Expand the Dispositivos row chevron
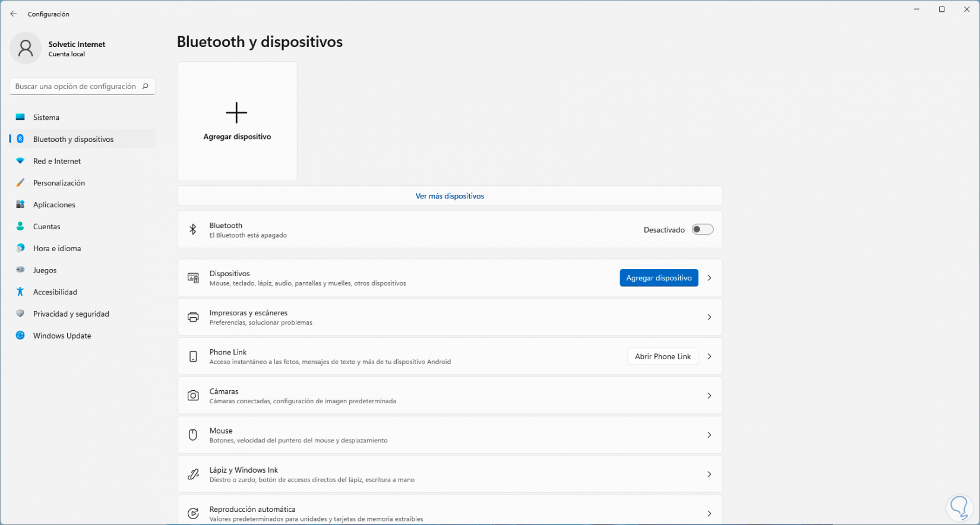Image resolution: width=980 pixels, height=525 pixels. click(x=709, y=278)
